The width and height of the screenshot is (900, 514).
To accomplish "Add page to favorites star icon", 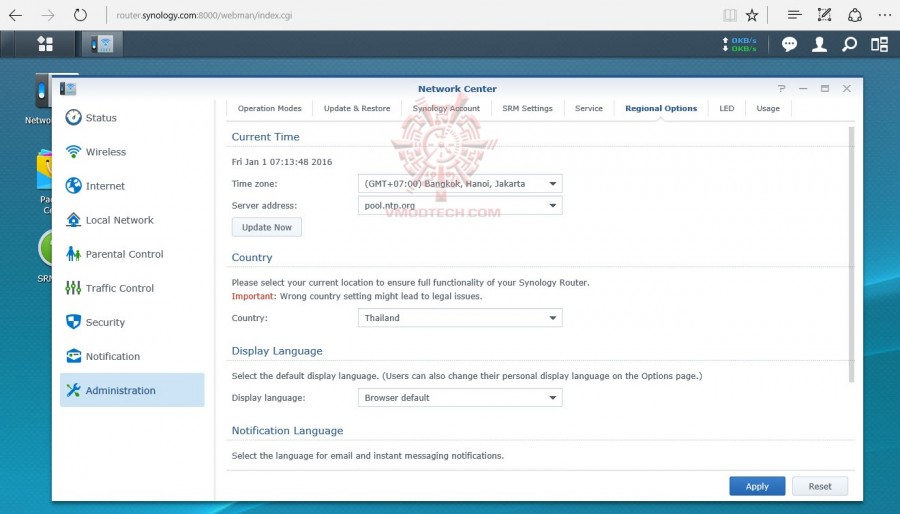I will (752, 15).
